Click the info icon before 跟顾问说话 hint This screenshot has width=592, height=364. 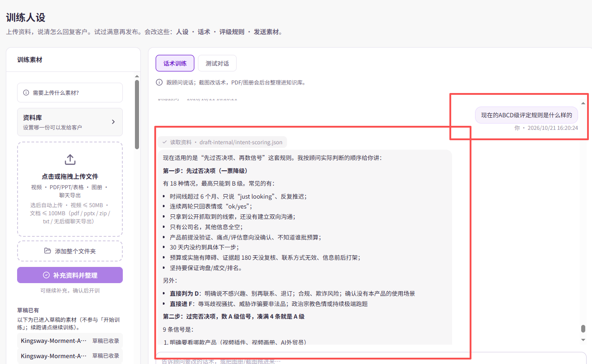click(159, 82)
